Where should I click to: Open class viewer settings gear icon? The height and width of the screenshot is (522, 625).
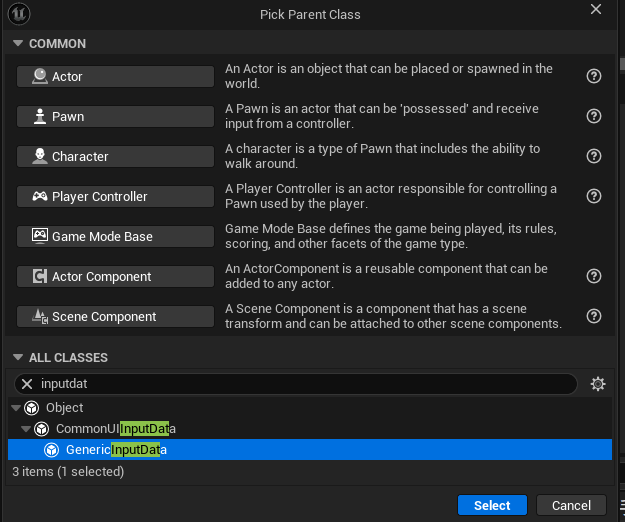pyautogui.click(x=598, y=384)
